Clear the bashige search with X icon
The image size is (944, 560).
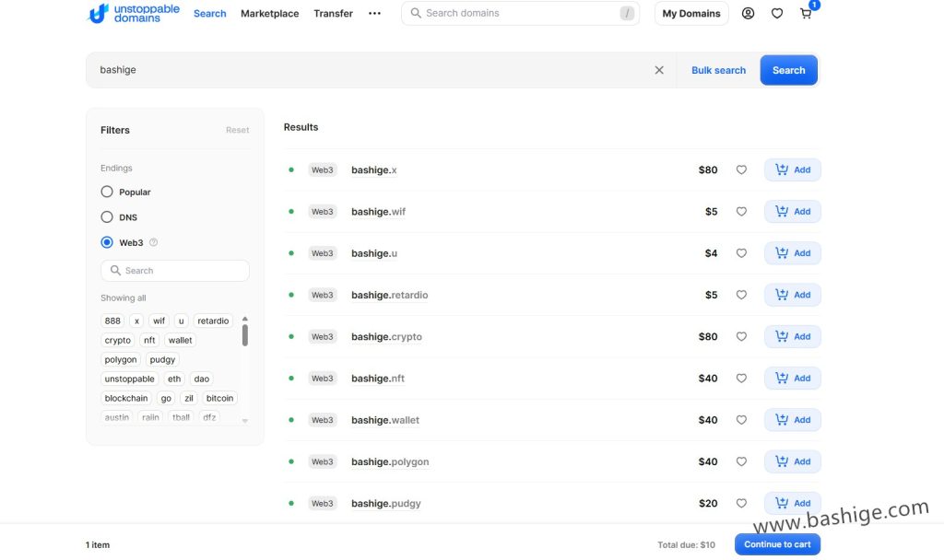(659, 70)
